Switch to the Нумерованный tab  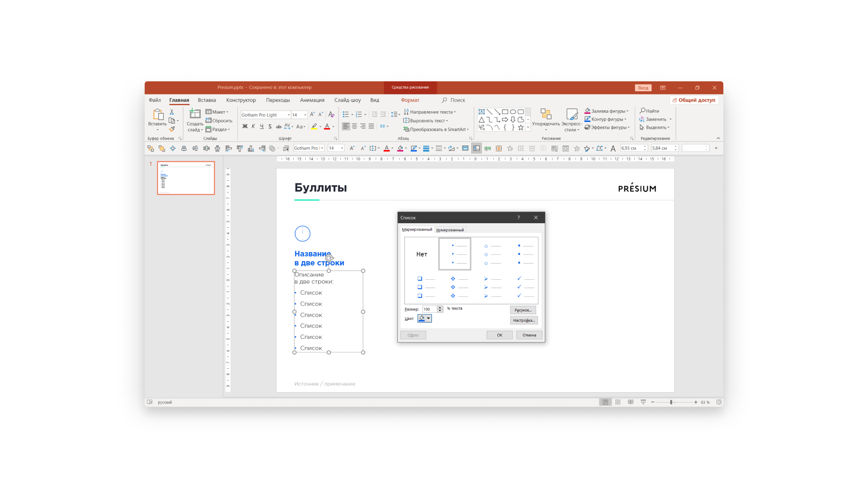450,230
